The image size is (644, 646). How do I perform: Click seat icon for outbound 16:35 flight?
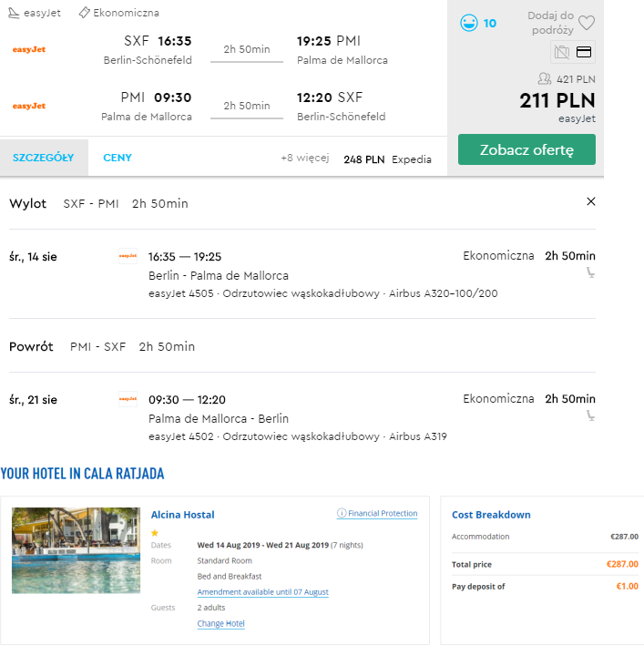click(590, 272)
